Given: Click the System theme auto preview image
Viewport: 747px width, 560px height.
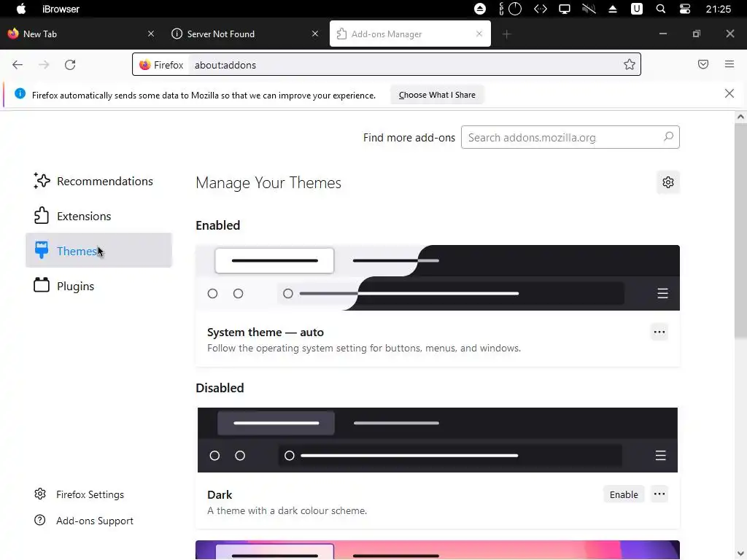Looking at the screenshot, I should point(438,278).
